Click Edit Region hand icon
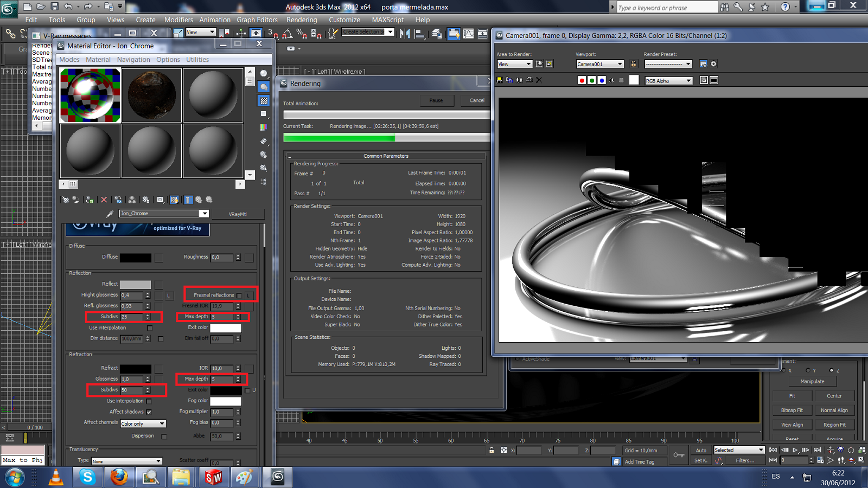Image resolution: width=868 pixels, height=488 pixels. click(539, 64)
